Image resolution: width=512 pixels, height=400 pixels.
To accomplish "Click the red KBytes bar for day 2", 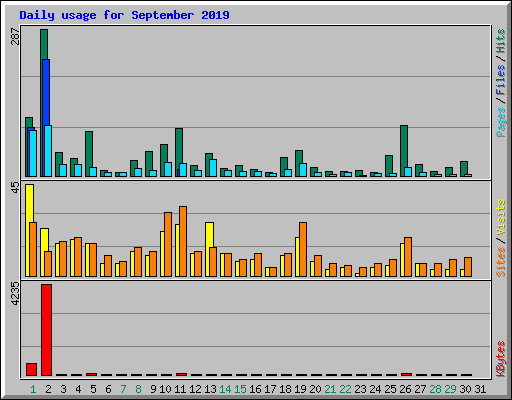I will [46, 330].
